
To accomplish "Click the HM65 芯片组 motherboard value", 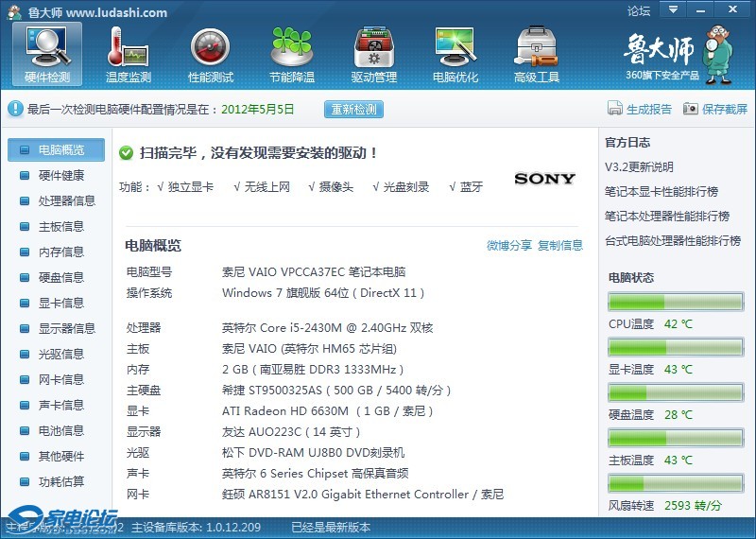I will [x=309, y=348].
